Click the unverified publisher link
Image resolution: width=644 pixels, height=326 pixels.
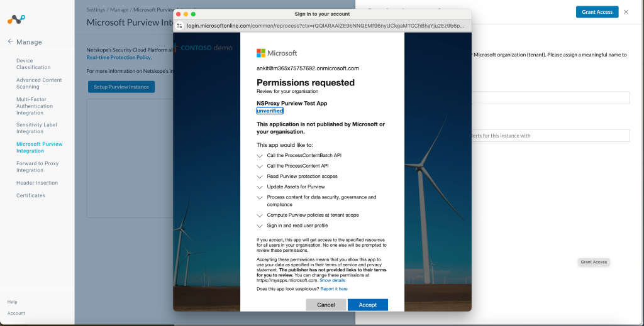(270, 111)
